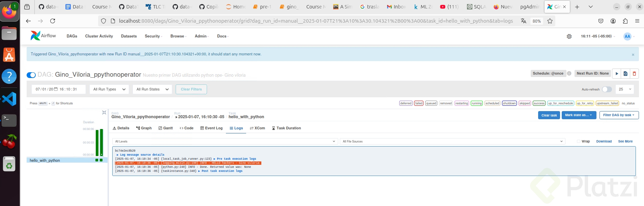Open a new browser tab with the plus icon
This screenshot has height=206, width=644.
(x=577, y=7)
